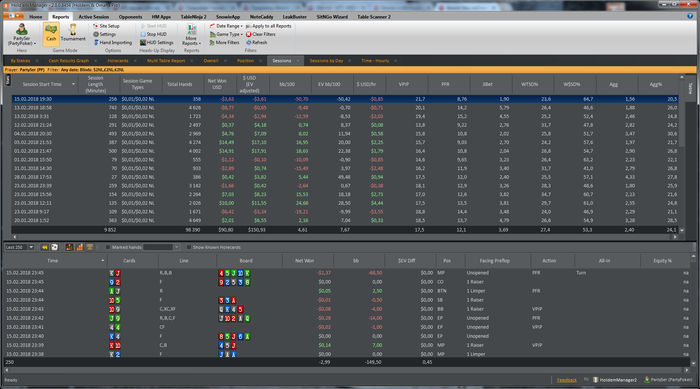Click HoldemManager2 in status bar
Viewport: 700px width, 389px height.
coord(615,380)
